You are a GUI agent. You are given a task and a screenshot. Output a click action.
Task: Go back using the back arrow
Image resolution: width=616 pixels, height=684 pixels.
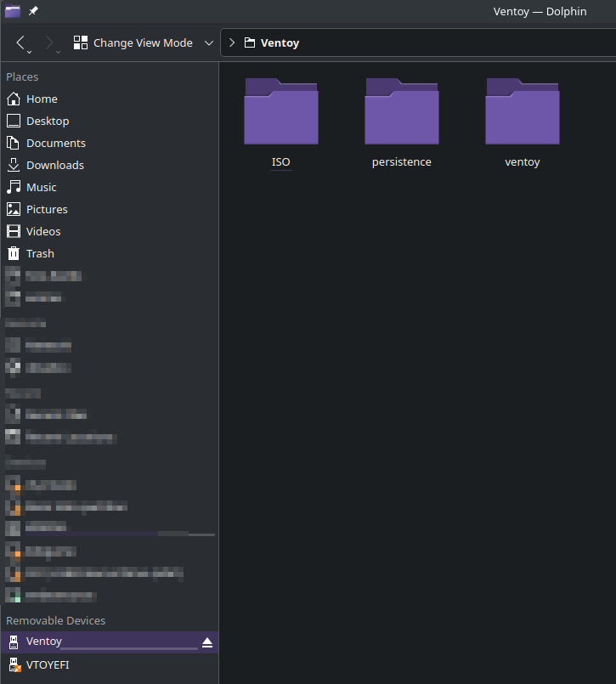(x=20, y=42)
